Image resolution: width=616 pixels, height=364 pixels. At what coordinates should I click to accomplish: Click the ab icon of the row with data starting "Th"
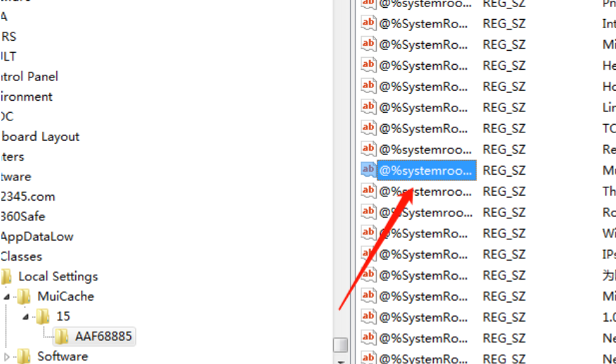[x=368, y=191]
